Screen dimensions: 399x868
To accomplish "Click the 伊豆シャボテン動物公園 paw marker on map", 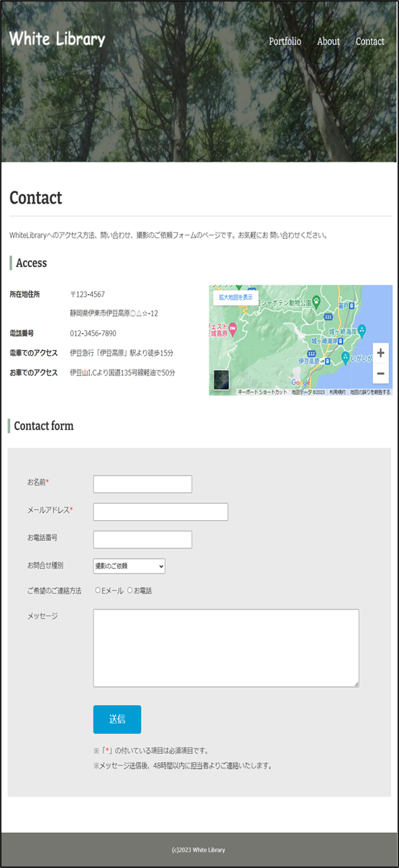I will [317, 301].
